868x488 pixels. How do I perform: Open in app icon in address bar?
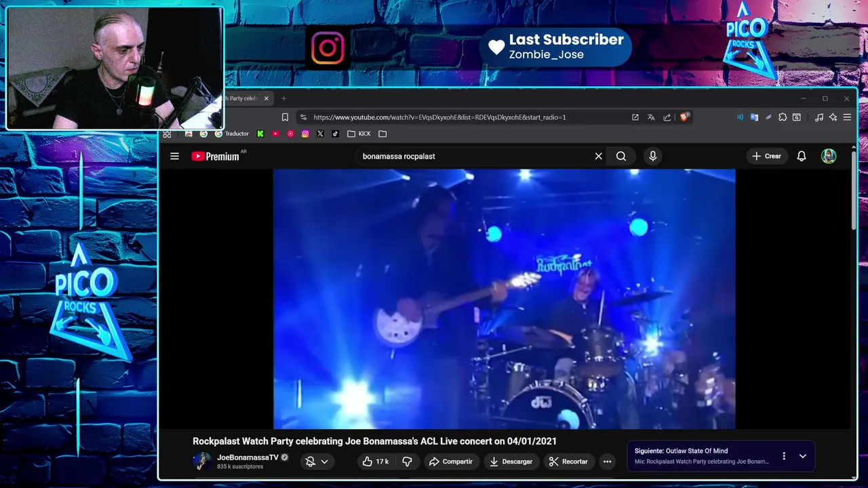coord(635,117)
